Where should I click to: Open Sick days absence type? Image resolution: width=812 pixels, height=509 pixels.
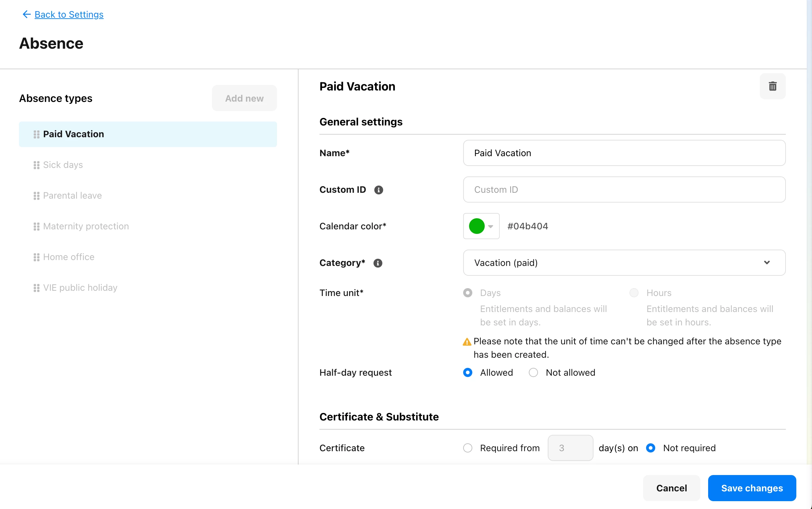click(x=63, y=165)
